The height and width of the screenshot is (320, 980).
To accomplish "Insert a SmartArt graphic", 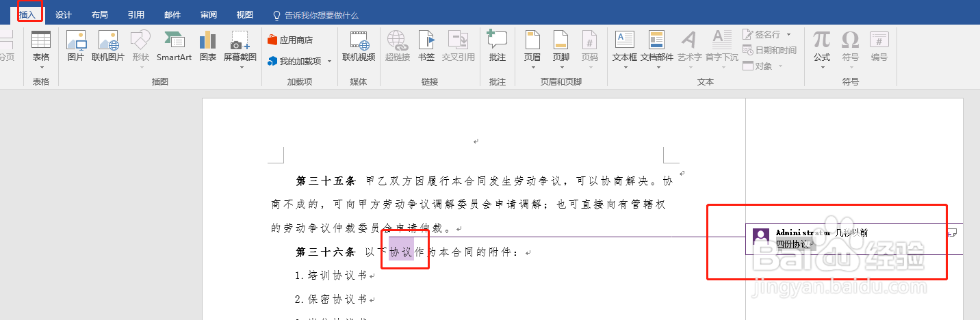I will (x=174, y=47).
